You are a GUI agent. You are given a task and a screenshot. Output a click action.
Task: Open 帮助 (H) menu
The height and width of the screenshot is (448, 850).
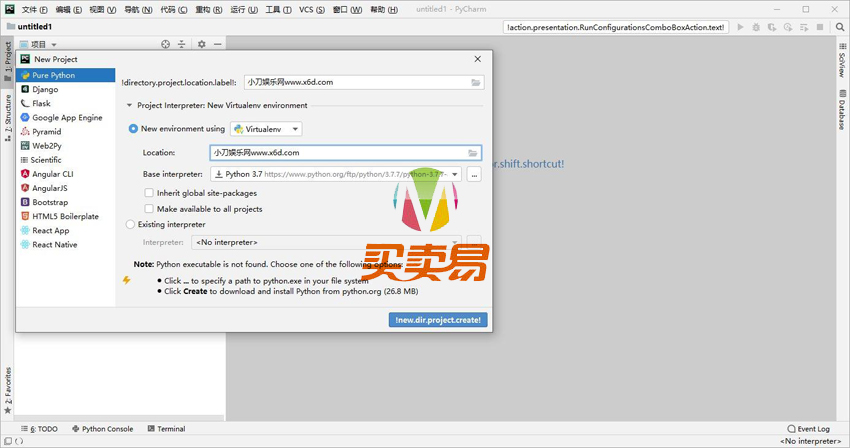click(384, 9)
